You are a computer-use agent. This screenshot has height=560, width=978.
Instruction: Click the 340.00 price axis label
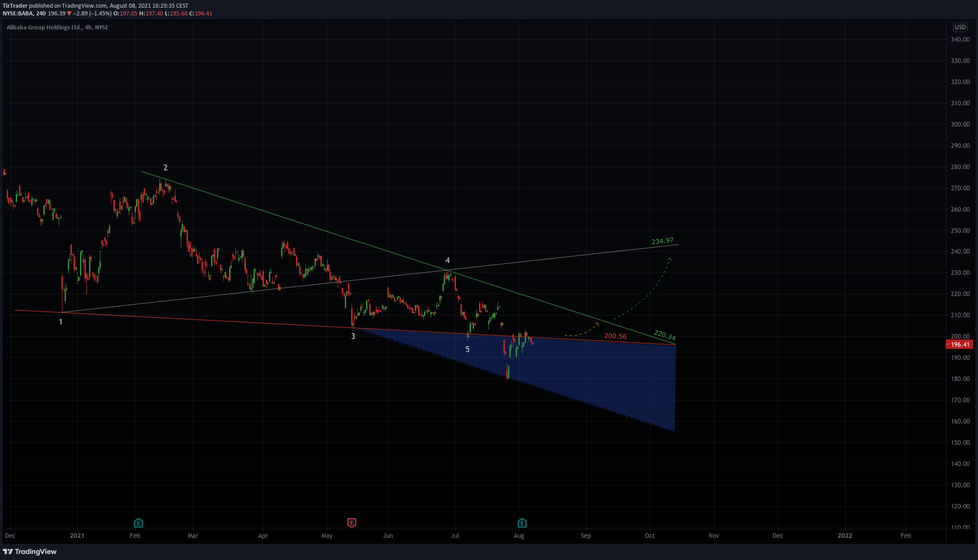960,39
